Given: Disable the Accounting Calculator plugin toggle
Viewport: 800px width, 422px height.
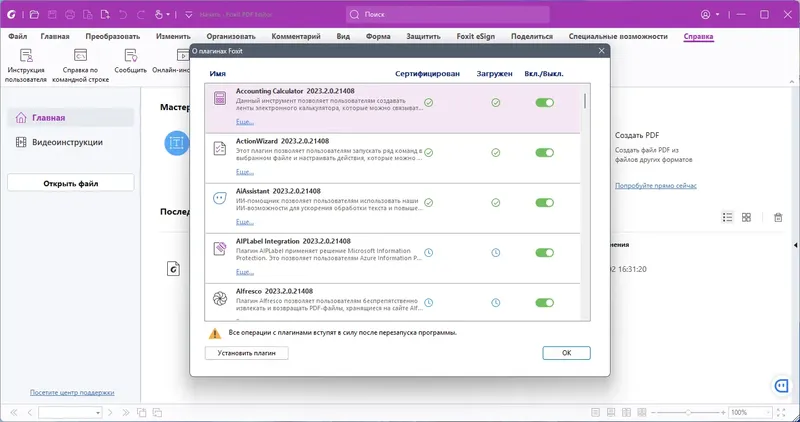Looking at the screenshot, I should (x=544, y=103).
